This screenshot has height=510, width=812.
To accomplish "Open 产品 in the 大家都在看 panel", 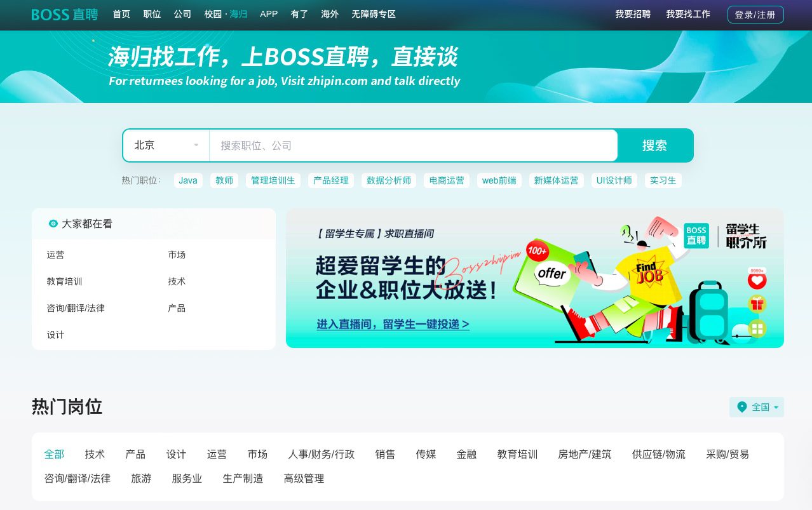I will click(x=177, y=308).
